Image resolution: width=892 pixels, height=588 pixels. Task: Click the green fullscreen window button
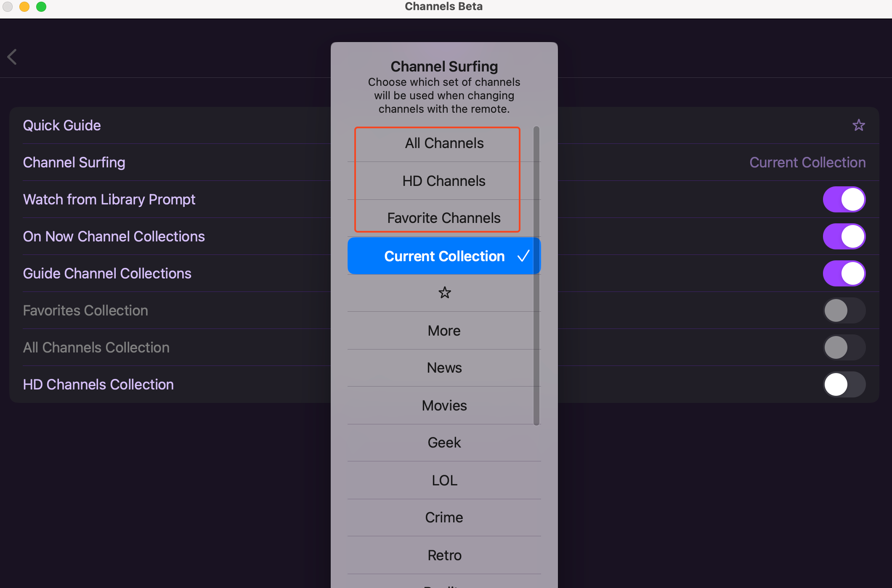(x=41, y=7)
